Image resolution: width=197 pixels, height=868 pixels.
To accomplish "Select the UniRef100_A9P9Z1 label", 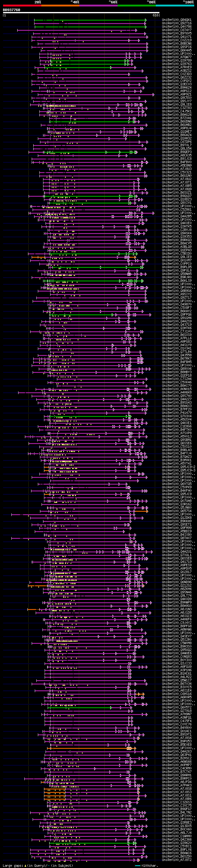I will tap(177, 94).
